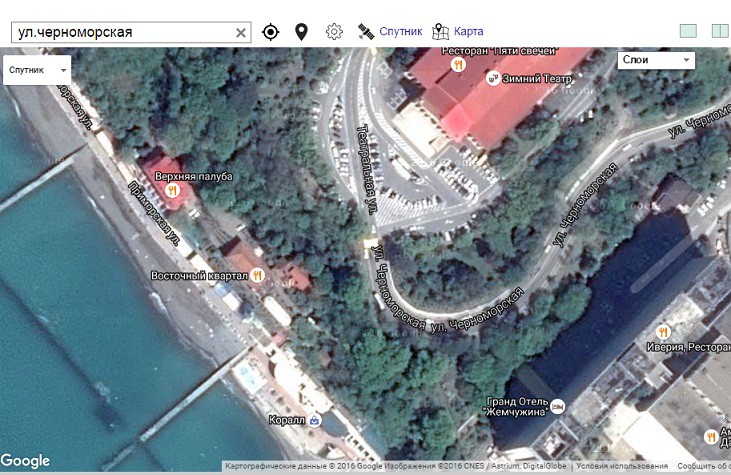Screen dimensions: 731x475
Task: Open the Спутник map type dropdown
Action: 37,70
